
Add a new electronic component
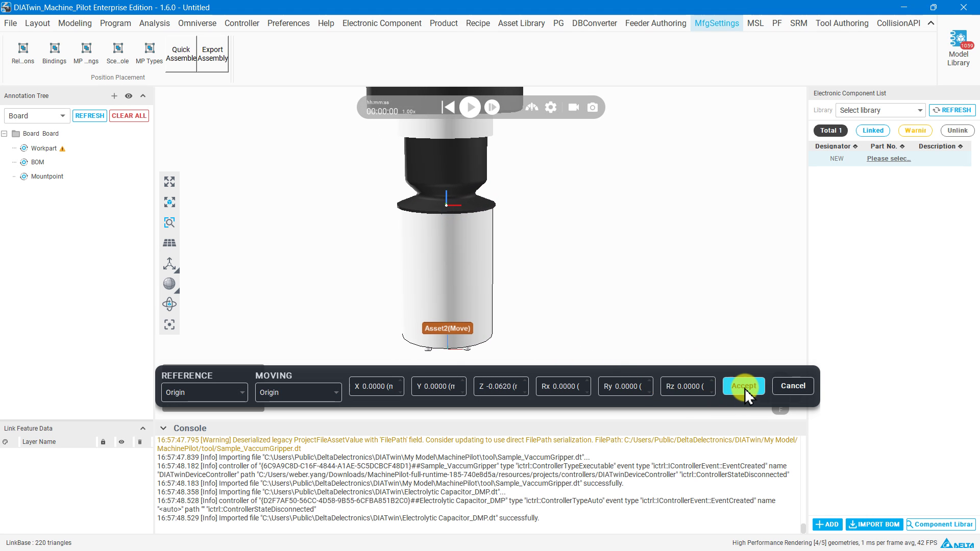click(x=827, y=524)
